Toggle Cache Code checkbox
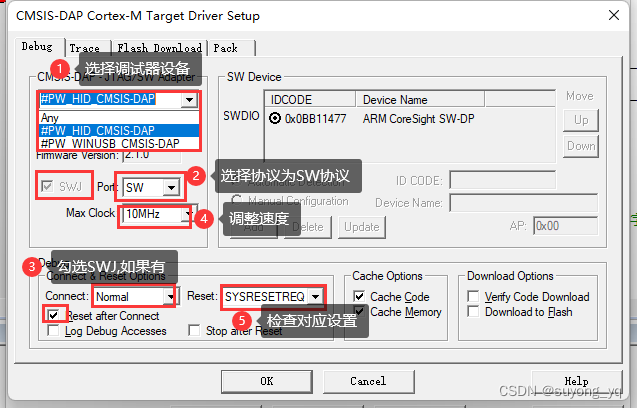The width and height of the screenshot is (637, 408). [359, 296]
